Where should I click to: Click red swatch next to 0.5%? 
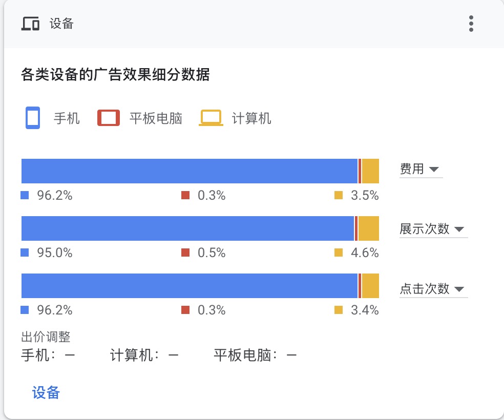[185, 253]
